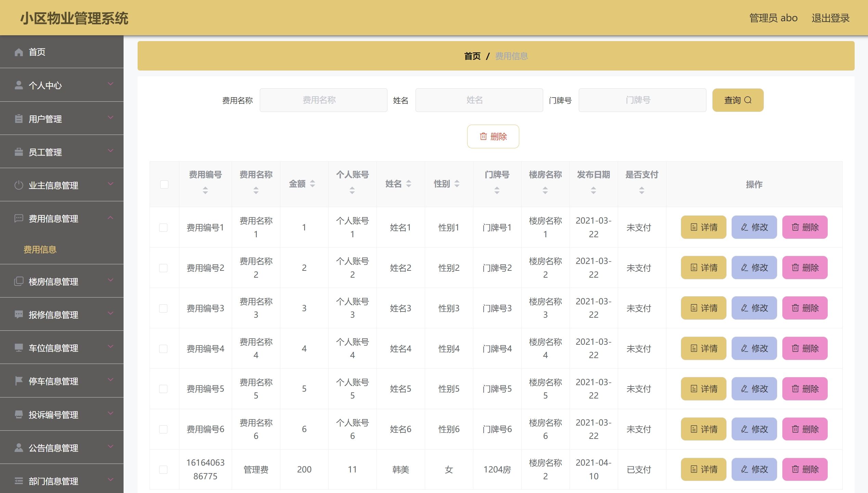
Task: Expand 发布日期 column sort dropdown
Action: click(592, 190)
